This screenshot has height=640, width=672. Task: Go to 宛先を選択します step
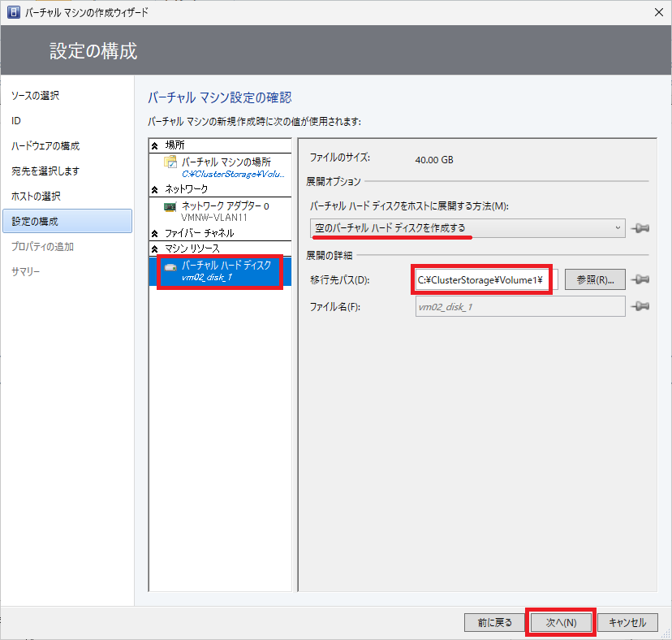click(45, 171)
